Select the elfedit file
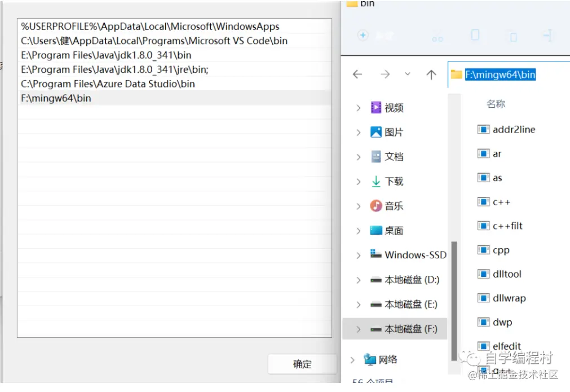The image size is (570, 392). point(499,346)
